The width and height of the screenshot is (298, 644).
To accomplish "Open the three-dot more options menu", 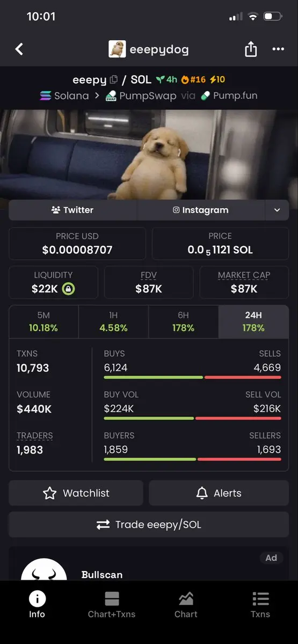I will pyautogui.click(x=278, y=49).
